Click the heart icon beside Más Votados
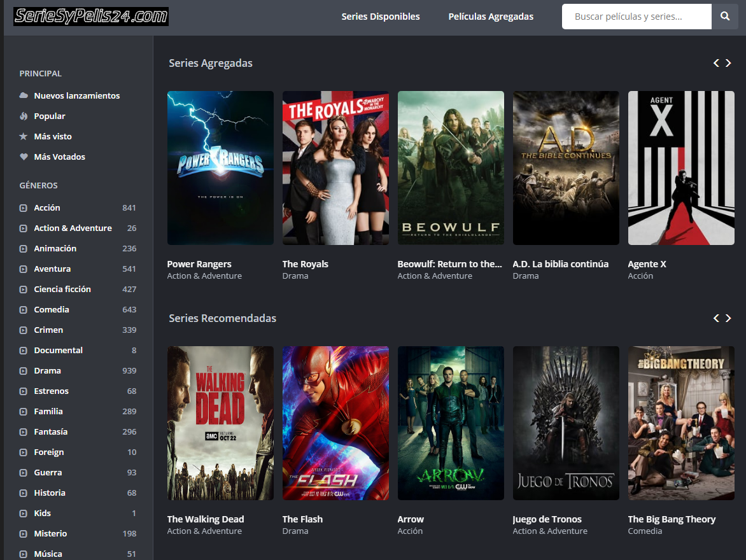 pyautogui.click(x=24, y=157)
